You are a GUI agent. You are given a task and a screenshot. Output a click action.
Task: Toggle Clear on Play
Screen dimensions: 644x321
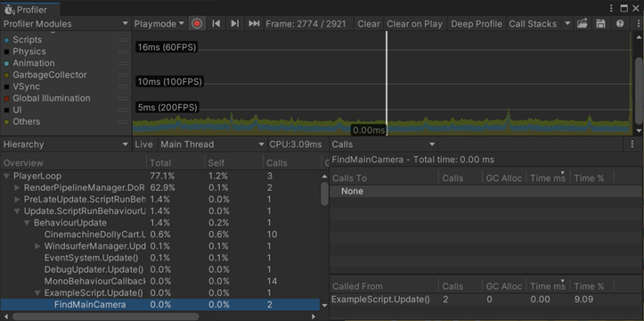[x=414, y=24]
